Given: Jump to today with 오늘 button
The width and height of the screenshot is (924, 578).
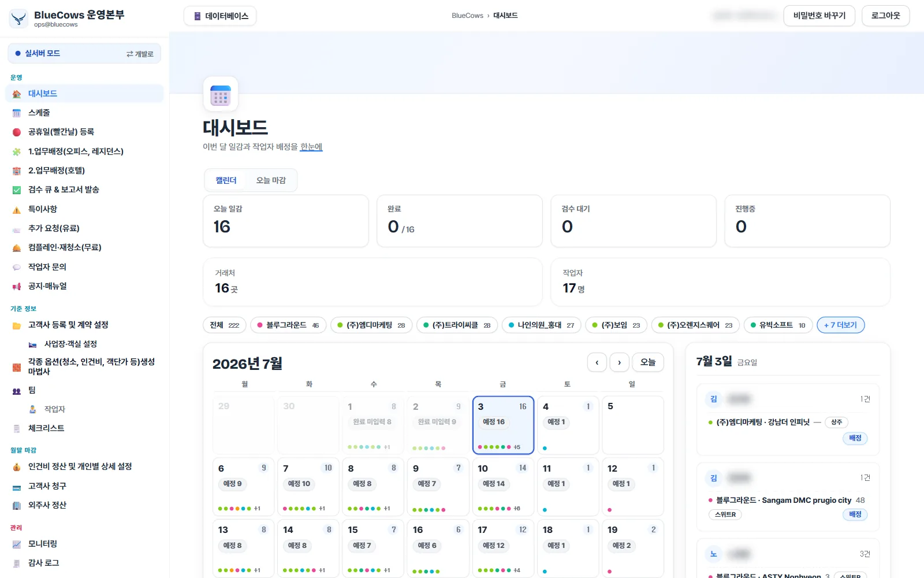Looking at the screenshot, I should [x=648, y=362].
